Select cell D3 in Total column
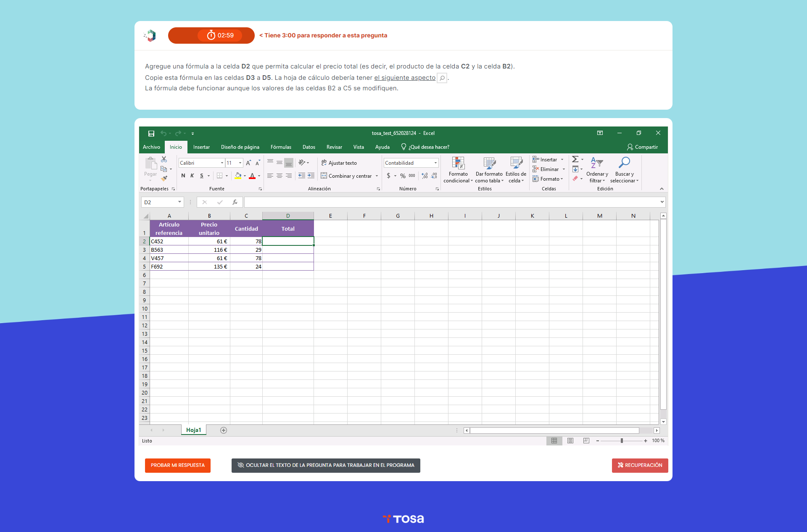807x532 pixels. tap(288, 250)
